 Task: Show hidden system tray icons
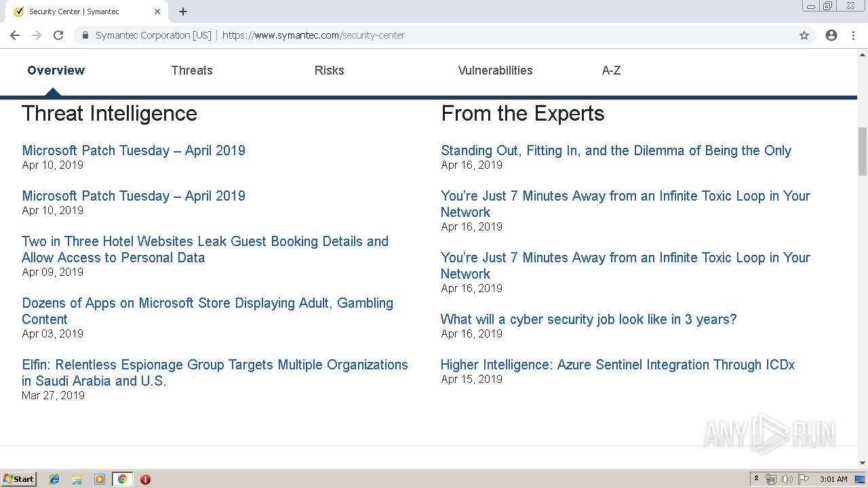[756, 479]
